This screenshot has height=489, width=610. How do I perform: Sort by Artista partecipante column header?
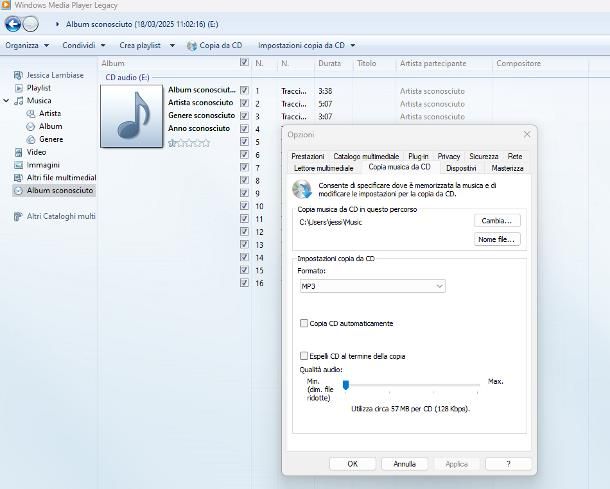(433, 63)
